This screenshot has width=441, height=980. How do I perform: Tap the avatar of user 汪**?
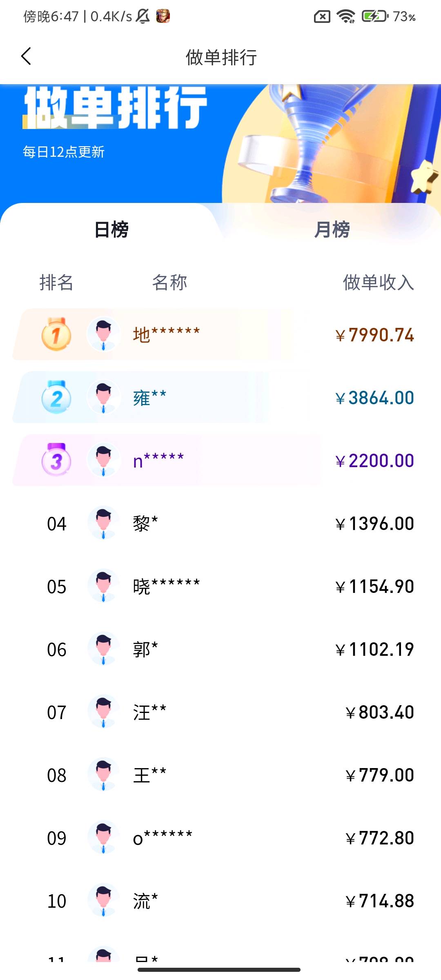[103, 712]
